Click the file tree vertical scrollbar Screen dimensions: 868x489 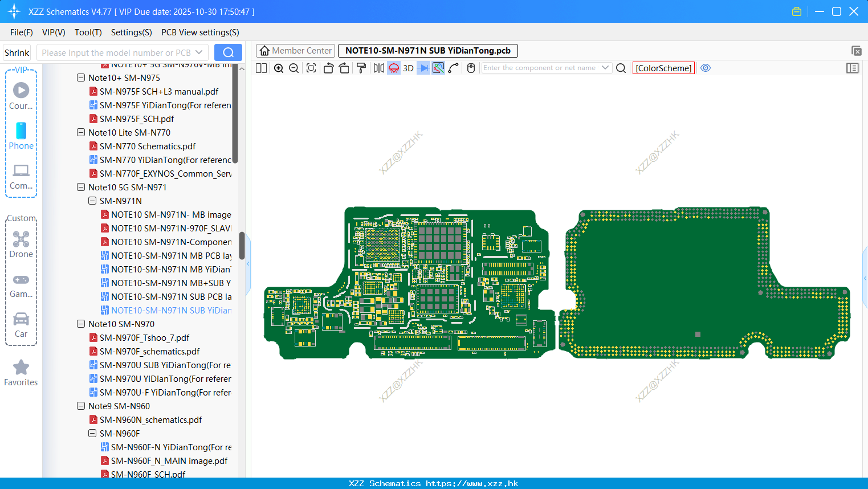click(x=242, y=246)
